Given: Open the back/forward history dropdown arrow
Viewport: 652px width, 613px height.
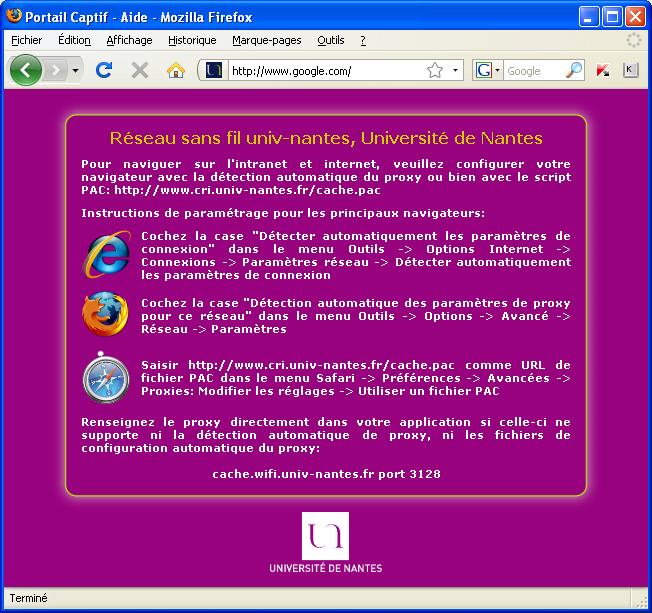Looking at the screenshot, I should [x=75, y=71].
